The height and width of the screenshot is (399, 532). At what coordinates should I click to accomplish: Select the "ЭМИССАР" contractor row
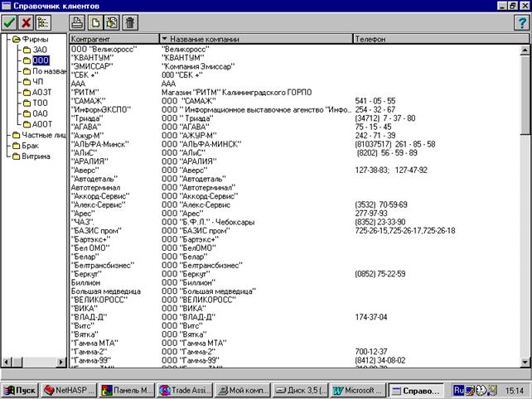(92, 66)
